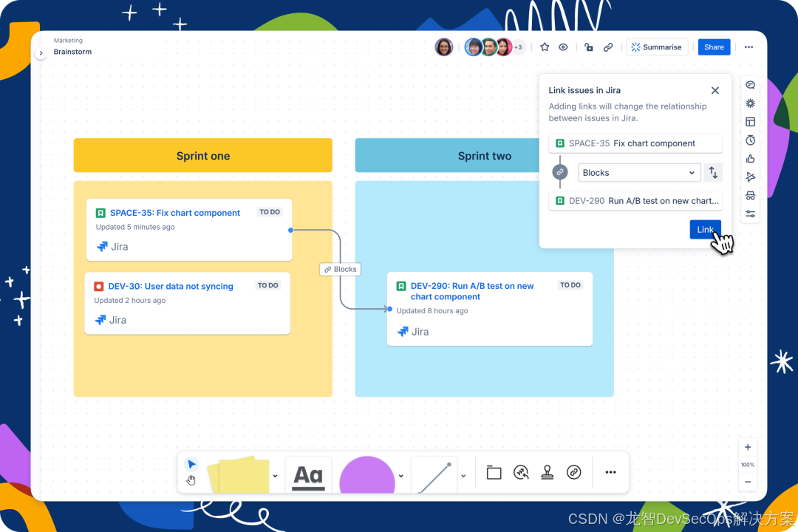This screenshot has width=798, height=532.
Task: Select the Aa text tool
Action: pyautogui.click(x=308, y=476)
